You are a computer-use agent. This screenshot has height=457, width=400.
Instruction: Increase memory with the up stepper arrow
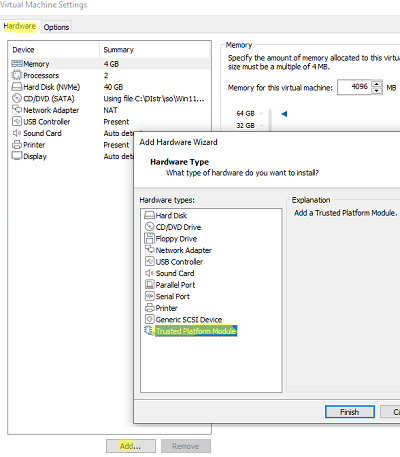377,84
